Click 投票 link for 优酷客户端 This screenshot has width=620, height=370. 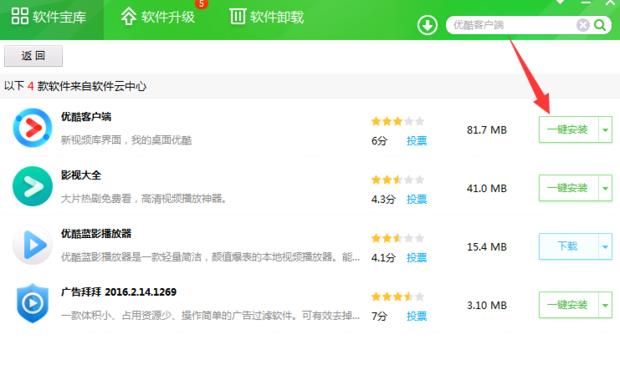417,141
